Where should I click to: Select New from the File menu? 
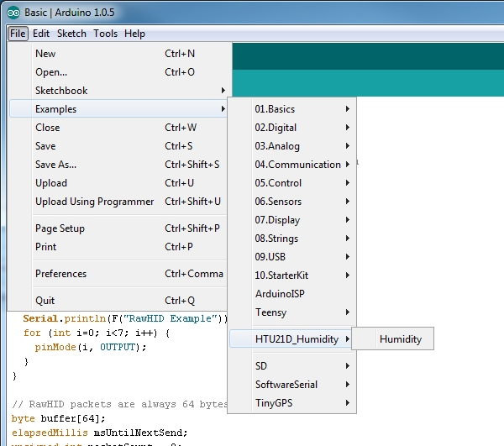[45, 54]
